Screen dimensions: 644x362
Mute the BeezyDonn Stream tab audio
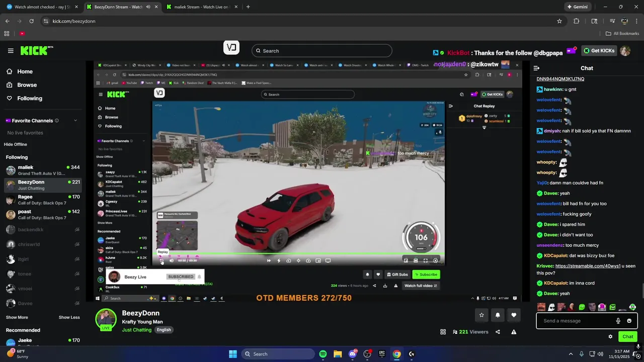pyautogui.click(x=148, y=7)
